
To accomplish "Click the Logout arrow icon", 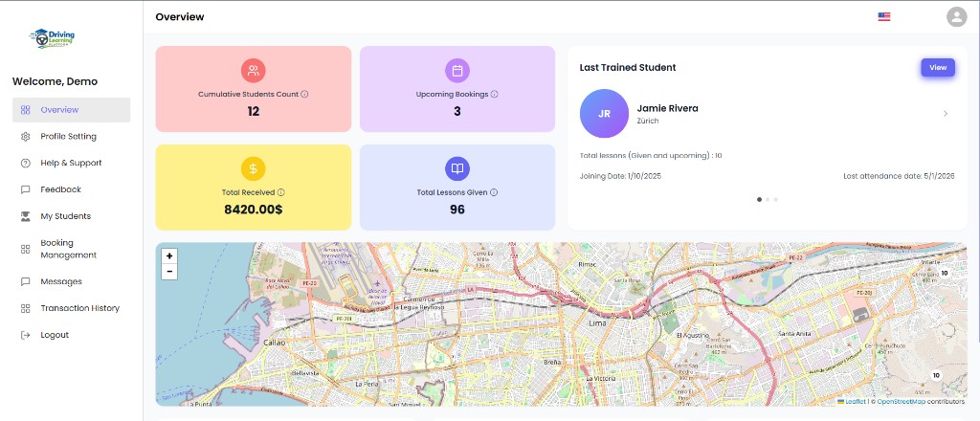I will [26, 335].
